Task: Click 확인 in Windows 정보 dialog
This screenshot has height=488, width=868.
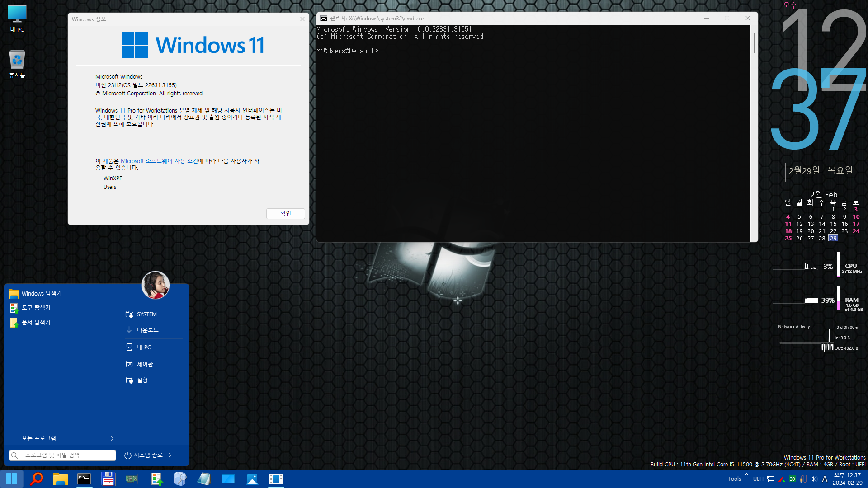Action: click(286, 213)
